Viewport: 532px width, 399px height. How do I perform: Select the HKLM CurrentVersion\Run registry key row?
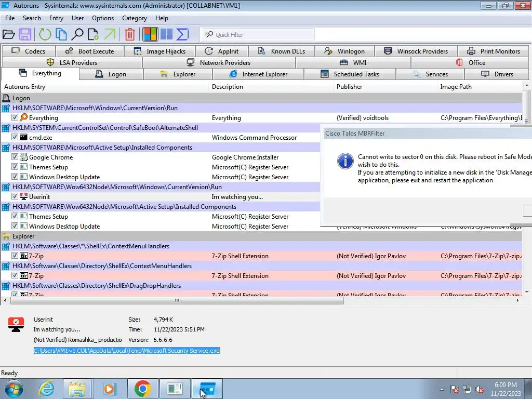(262, 108)
